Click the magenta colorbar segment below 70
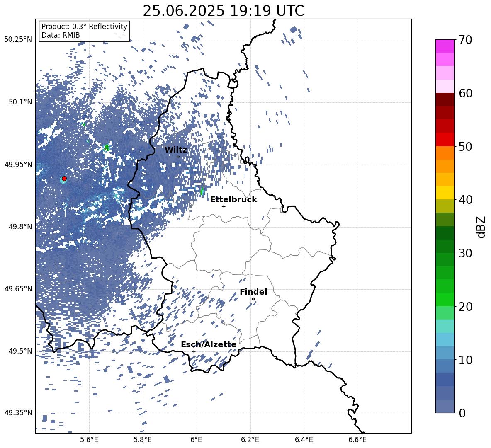Screen dimensions: 491x448 [445, 46]
